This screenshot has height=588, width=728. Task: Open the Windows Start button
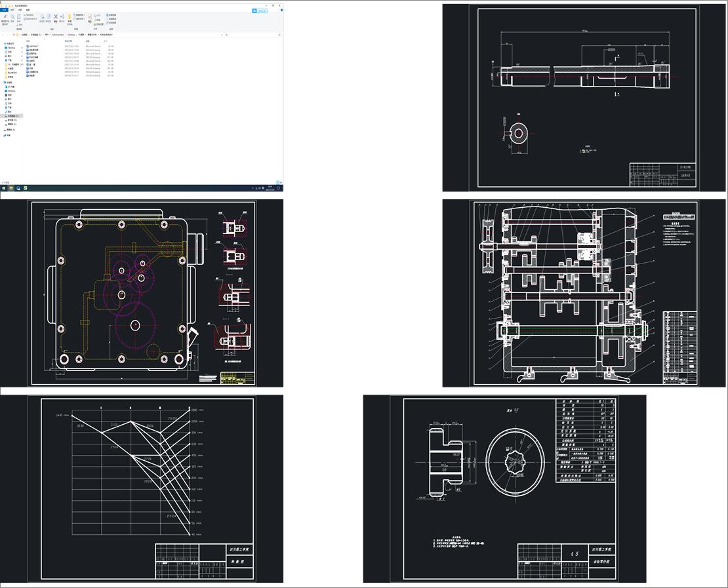pos(4,188)
